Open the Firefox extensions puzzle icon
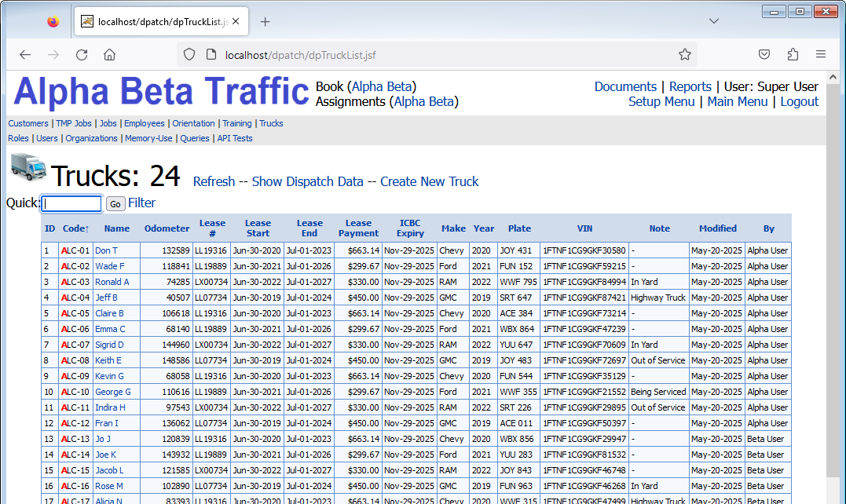The height and width of the screenshot is (504, 846). click(x=792, y=55)
